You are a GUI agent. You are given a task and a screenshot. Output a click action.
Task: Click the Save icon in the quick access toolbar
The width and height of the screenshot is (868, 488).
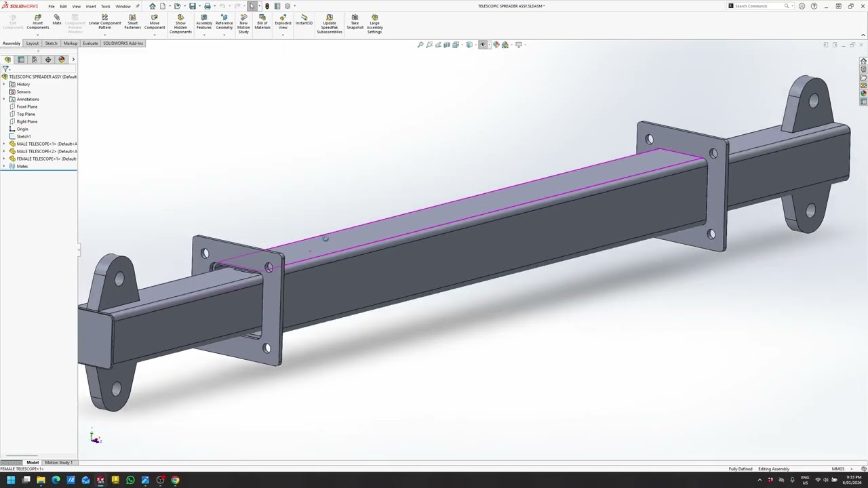pos(193,6)
